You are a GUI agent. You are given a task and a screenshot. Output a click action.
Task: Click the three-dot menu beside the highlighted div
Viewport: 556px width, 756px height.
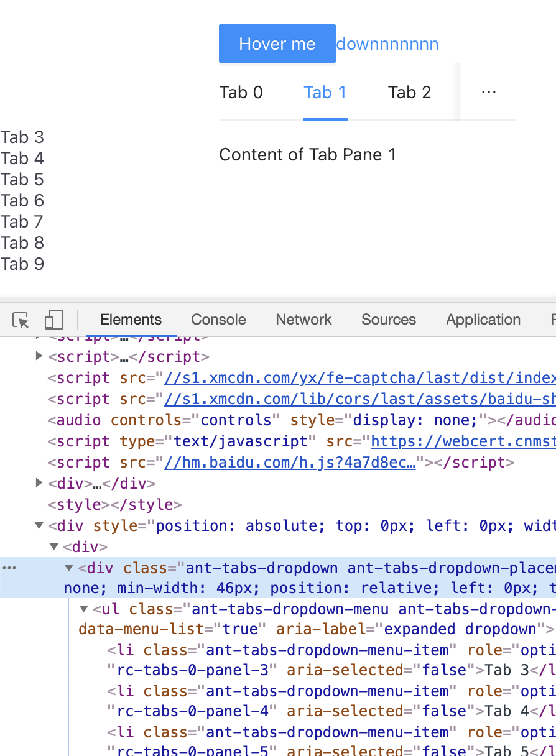coord(9,568)
